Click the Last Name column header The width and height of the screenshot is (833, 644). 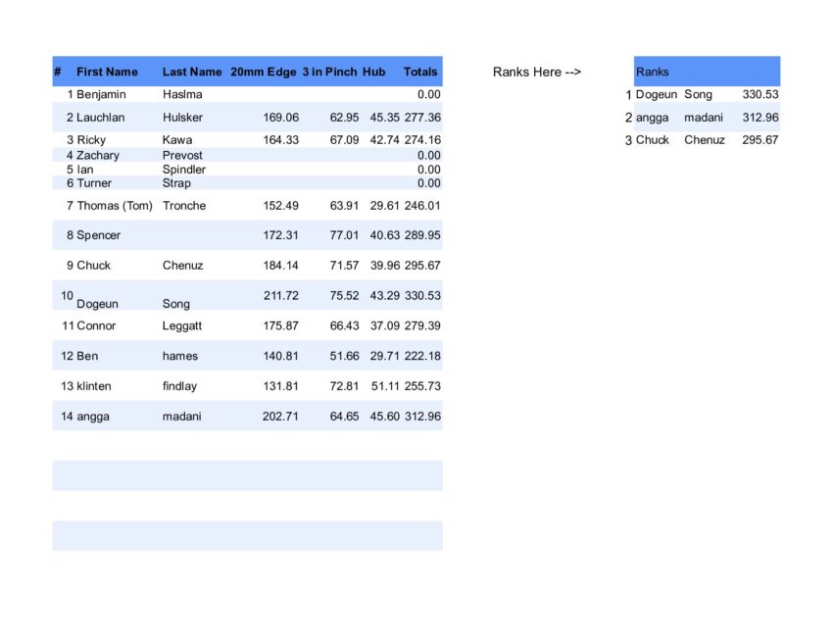(192, 72)
